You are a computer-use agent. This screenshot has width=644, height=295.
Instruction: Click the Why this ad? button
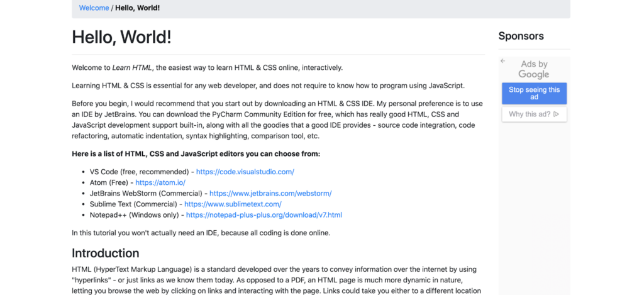(x=534, y=114)
